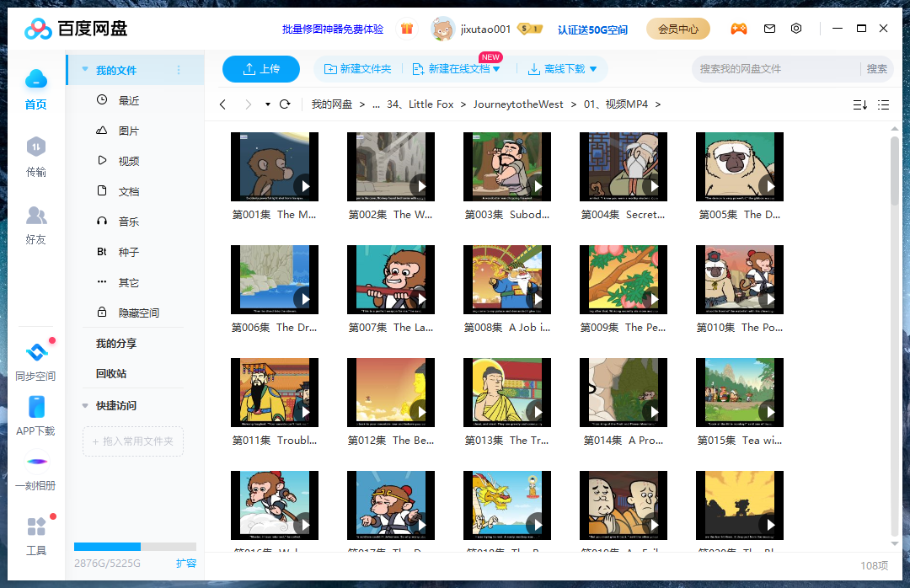Open the 好友 friends icon
This screenshot has width=910, height=588.
(36, 215)
